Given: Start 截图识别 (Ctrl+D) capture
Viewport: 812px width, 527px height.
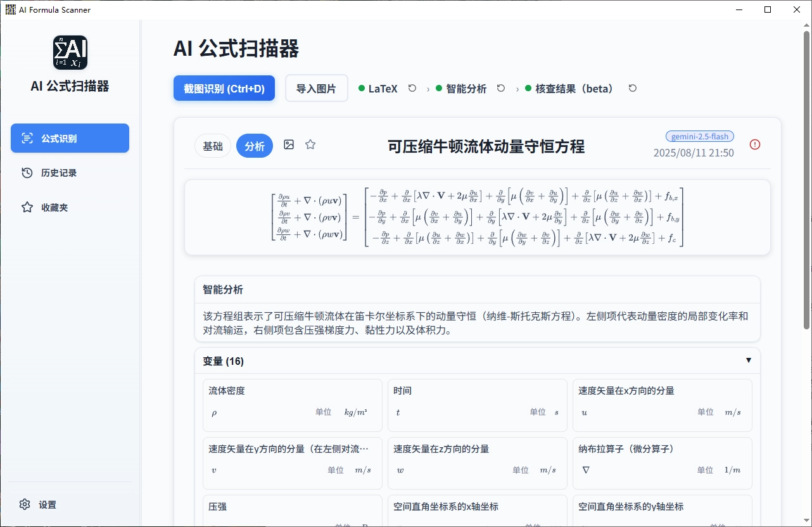Looking at the screenshot, I should tap(224, 88).
